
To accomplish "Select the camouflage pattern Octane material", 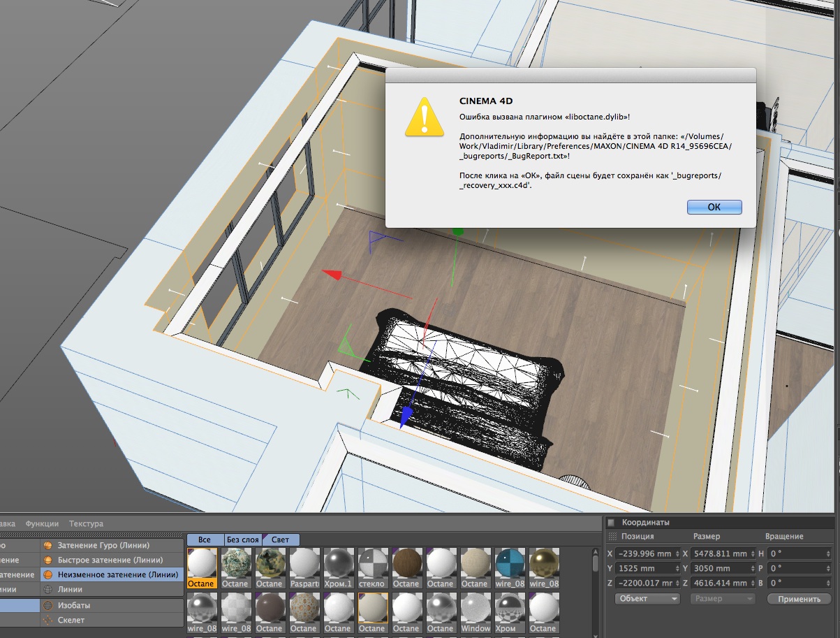I will click(270, 567).
